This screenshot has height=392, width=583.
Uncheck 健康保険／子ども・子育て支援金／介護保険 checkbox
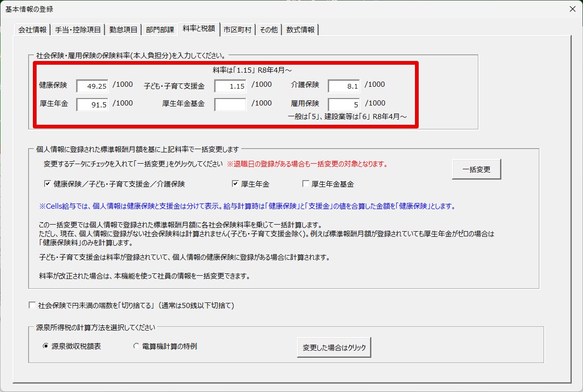coord(47,184)
